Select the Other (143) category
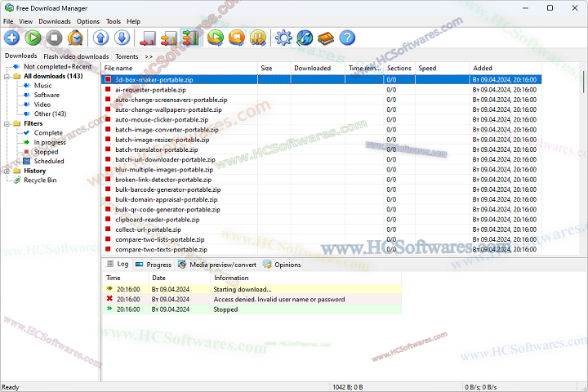Viewport: 588px width, 392px height. point(51,114)
